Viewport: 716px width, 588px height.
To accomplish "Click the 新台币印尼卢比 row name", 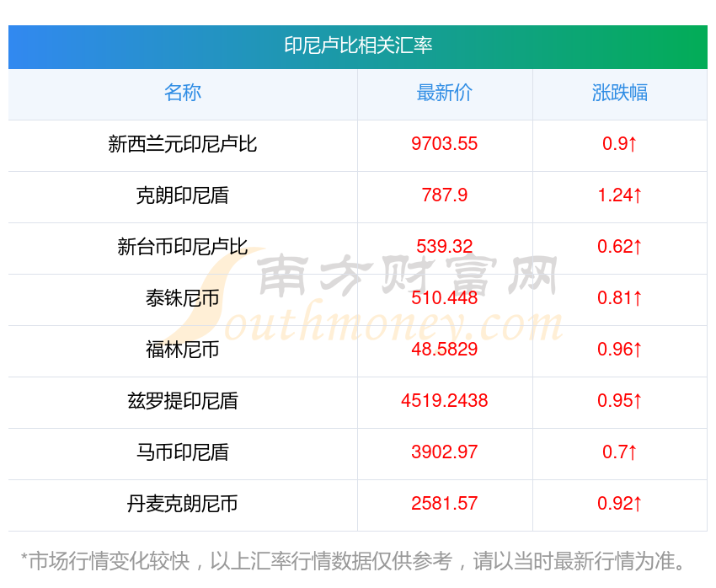I will coord(183,247).
